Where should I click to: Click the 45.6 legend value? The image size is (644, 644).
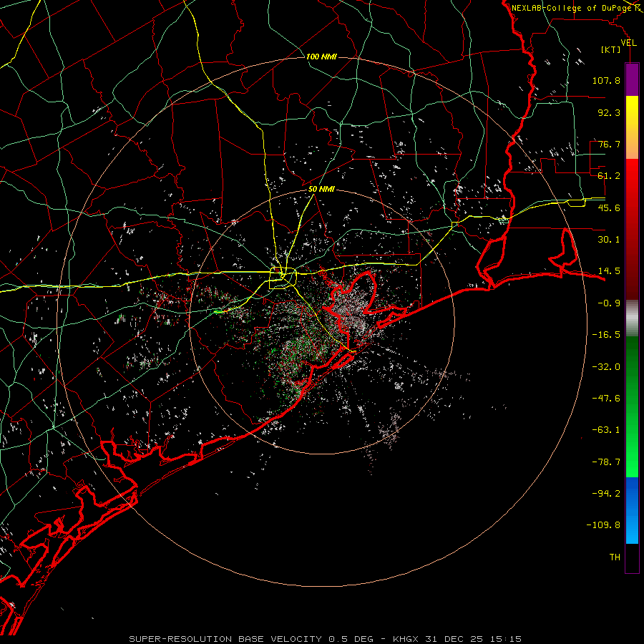[609, 208]
